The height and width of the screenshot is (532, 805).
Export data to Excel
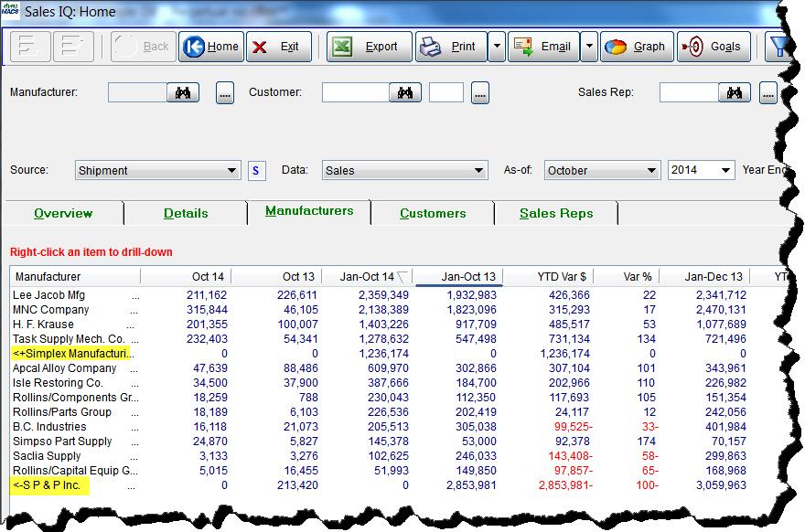pyautogui.click(x=370, y=47)
